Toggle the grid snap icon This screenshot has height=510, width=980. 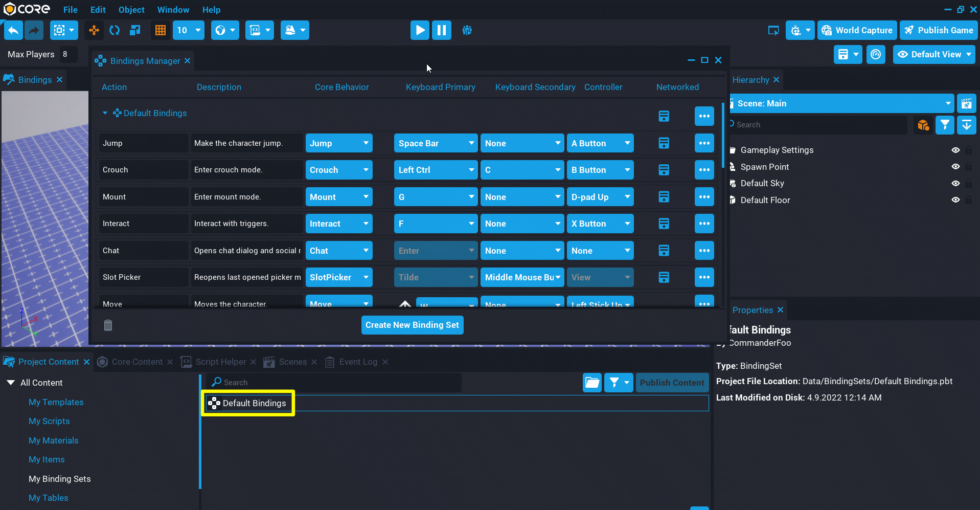[161, 30]
